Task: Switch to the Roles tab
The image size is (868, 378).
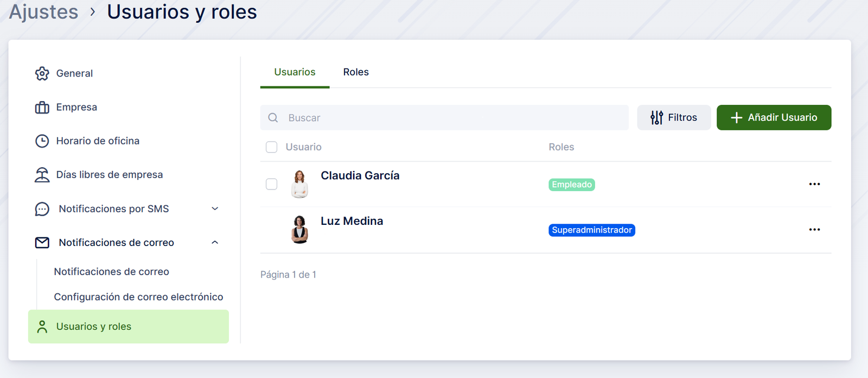Action: coord(356,72)
